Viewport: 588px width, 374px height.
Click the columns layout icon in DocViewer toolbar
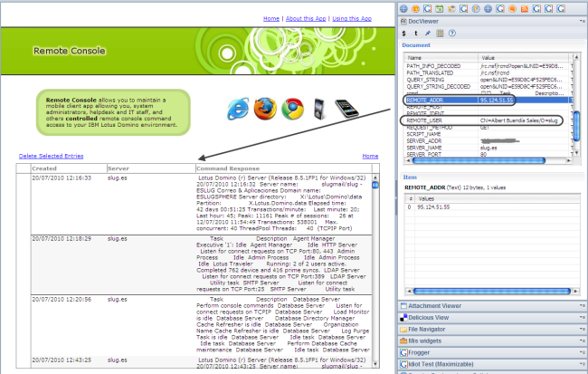[440, 34]
